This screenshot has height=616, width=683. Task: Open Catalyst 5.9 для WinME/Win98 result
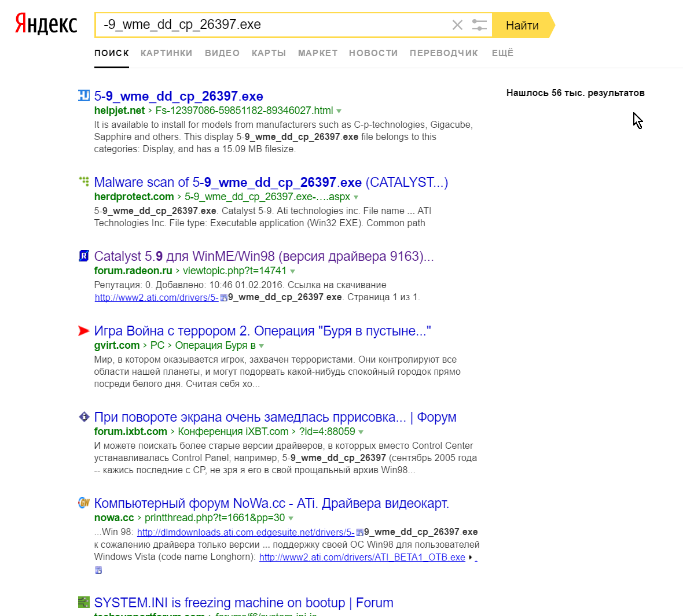264,256
